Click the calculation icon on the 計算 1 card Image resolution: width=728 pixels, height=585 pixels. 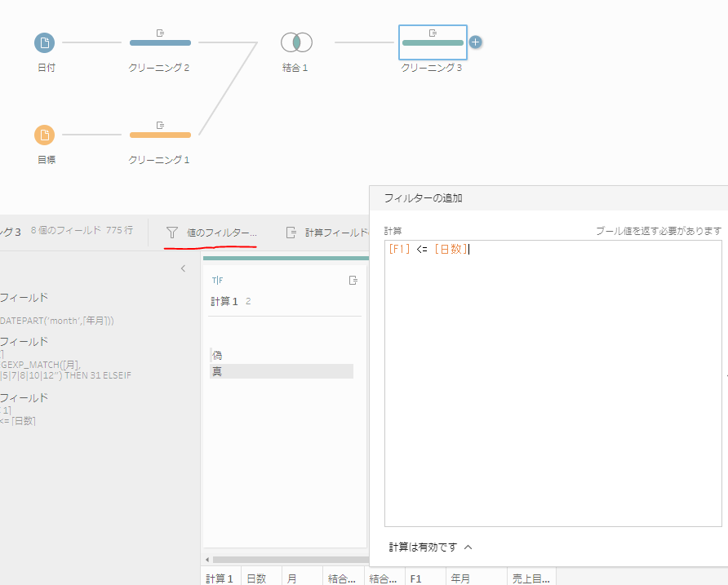coord(353,280)
